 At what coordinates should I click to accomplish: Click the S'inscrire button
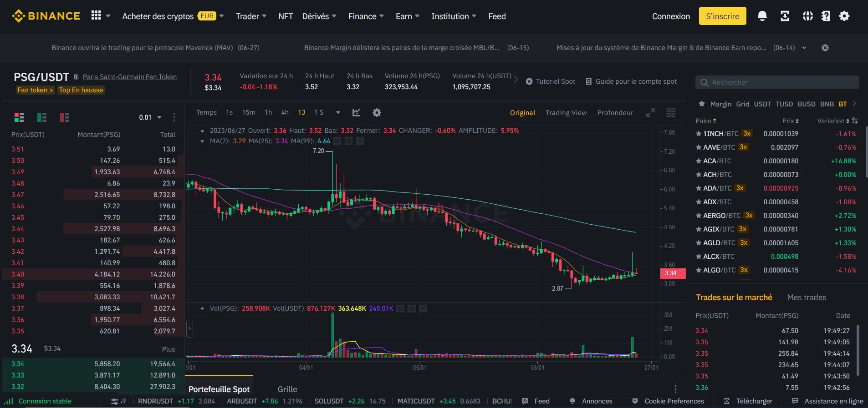[x=723, y=16]
